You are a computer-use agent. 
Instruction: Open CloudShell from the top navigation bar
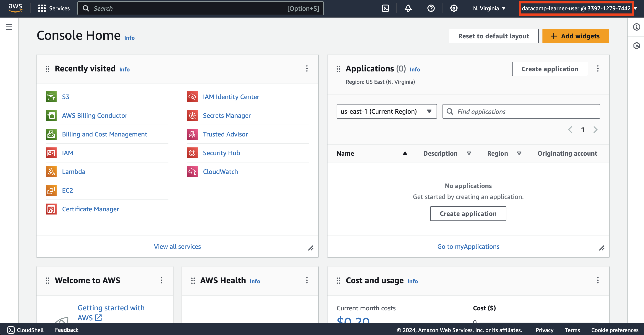pos(385,8)
